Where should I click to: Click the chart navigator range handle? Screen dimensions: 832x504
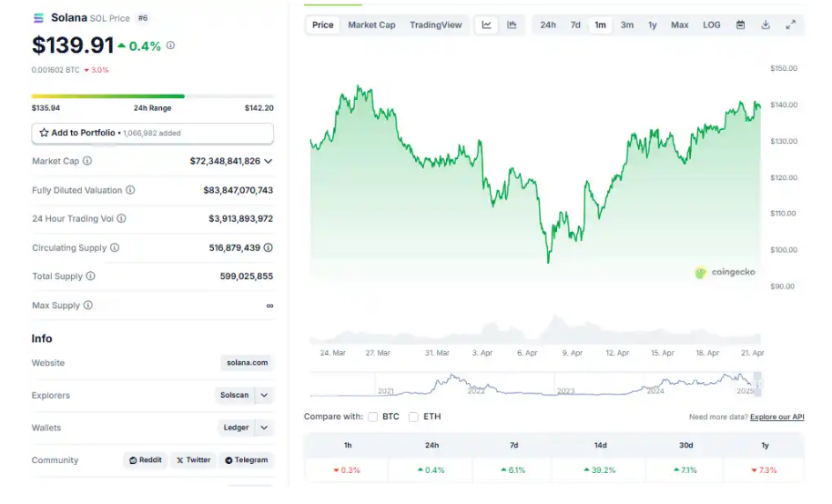coord(757,384)
